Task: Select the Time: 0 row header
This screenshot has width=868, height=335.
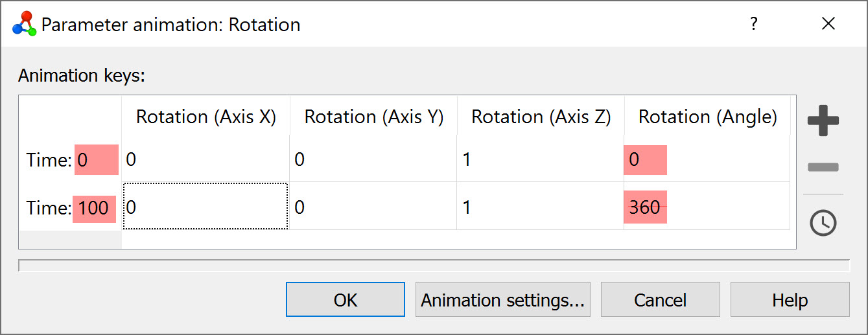Action: tap(70, 159)
